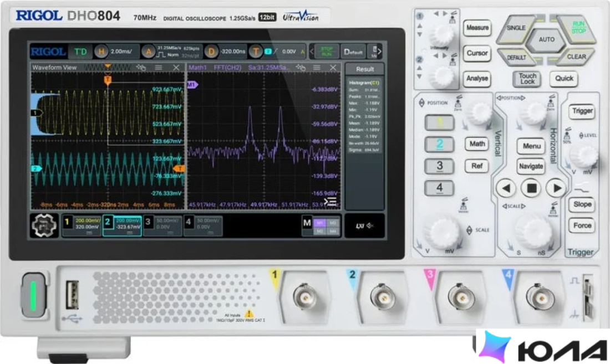Image resolution: width=610 pixels, height=364 pixels.
Task: Click the Cursor button
Action: pyautogui.click(x=477, y=53)
